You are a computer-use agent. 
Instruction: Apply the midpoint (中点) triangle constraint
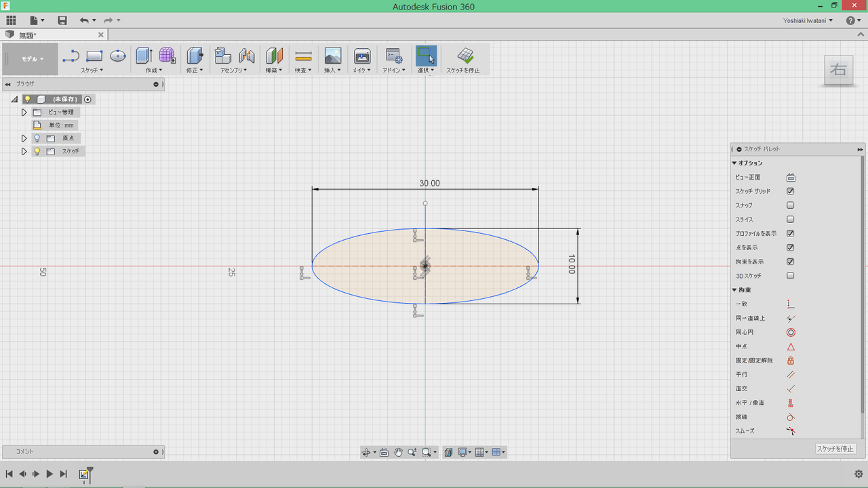pyautogui.click(x=791, y=346)
